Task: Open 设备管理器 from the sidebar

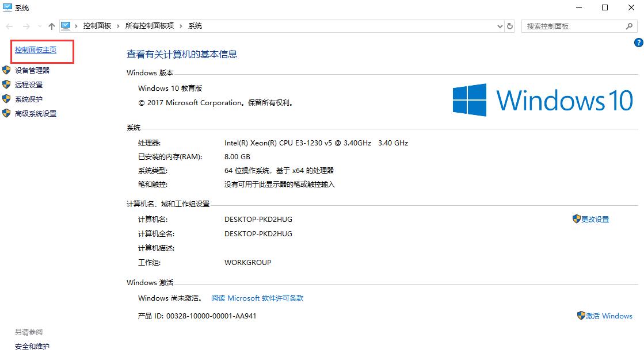Action: click(x=32, y=71)
